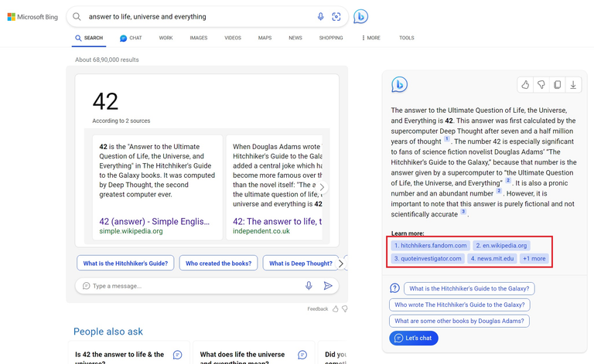
Task: Ask 'What are some other books by Douglas Adams?'
Action: point(459,321)
